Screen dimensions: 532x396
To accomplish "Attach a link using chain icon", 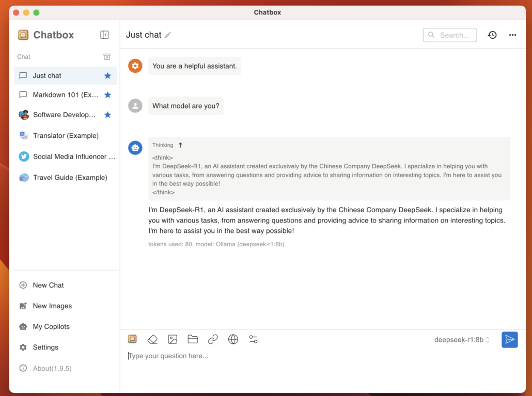I will [x=213, y=339].
